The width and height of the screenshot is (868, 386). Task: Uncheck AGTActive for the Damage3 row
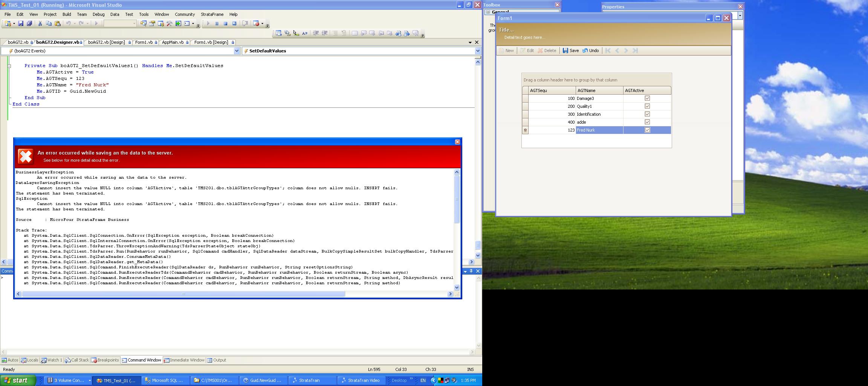click(647, 98)
